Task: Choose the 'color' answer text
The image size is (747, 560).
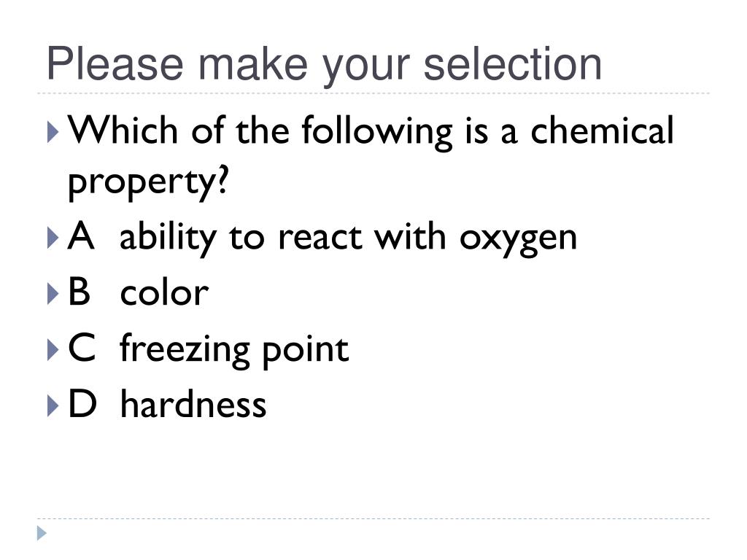Action: point(164,292)
